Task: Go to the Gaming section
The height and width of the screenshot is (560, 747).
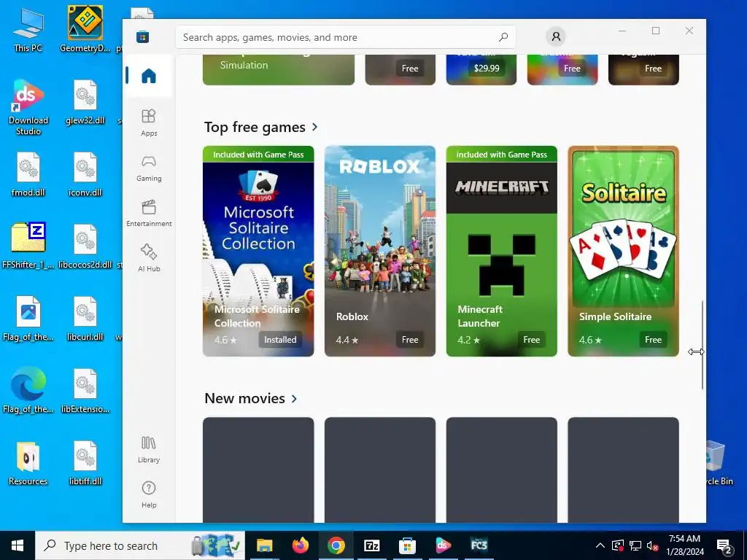Action: [x=149, y=168]
